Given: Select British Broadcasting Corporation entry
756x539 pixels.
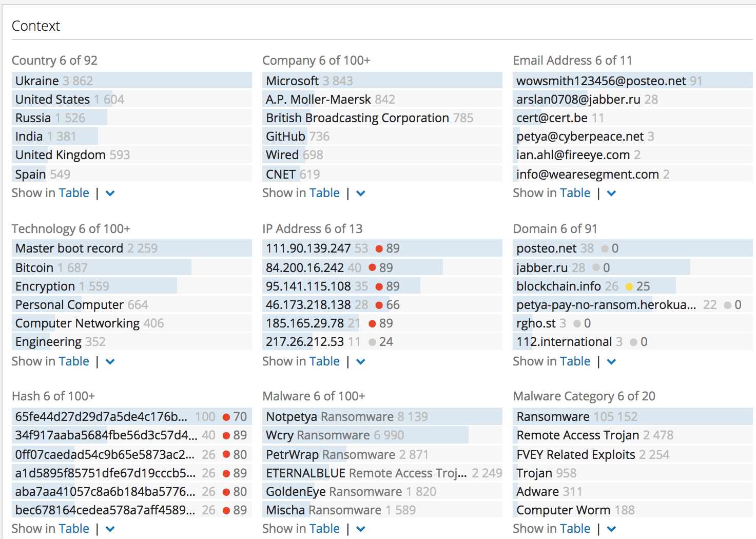Looking at the screenshot, I should pos(382,118).
